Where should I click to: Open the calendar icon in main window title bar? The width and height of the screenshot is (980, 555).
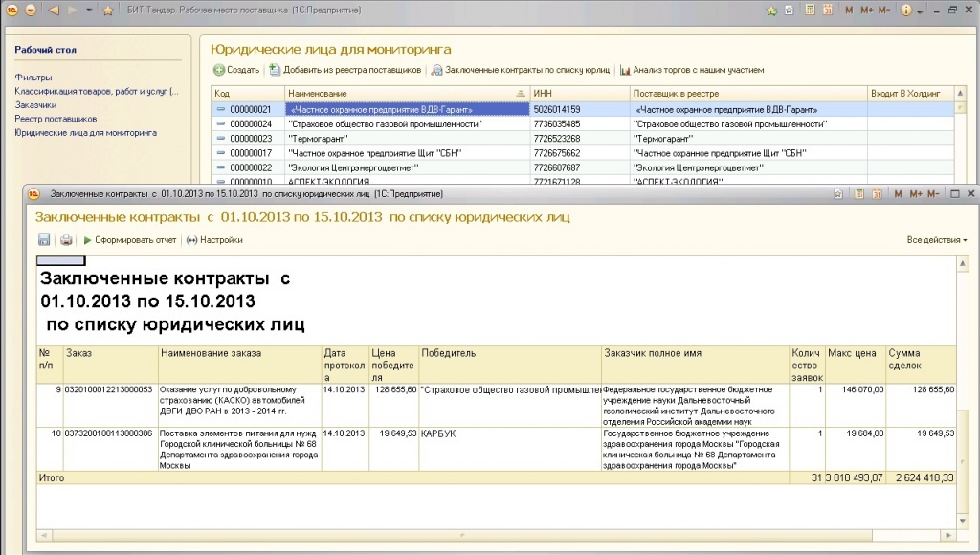pos(828,10)
